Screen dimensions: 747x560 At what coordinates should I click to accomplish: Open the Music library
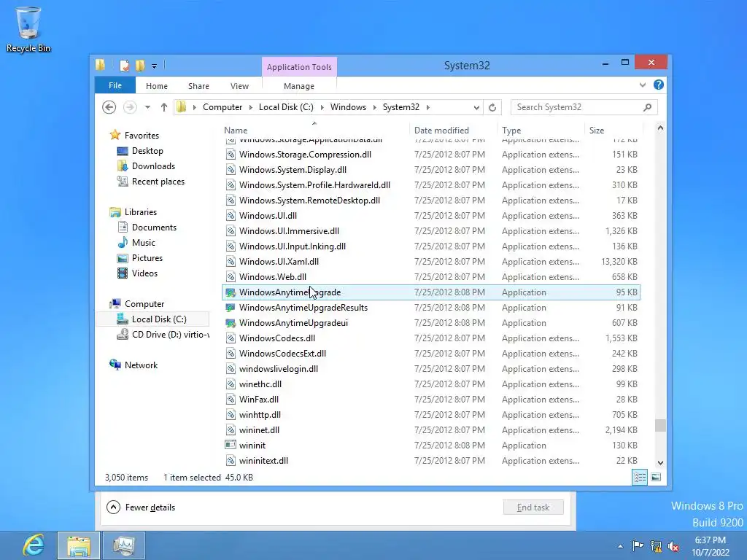tap(144, 242)
